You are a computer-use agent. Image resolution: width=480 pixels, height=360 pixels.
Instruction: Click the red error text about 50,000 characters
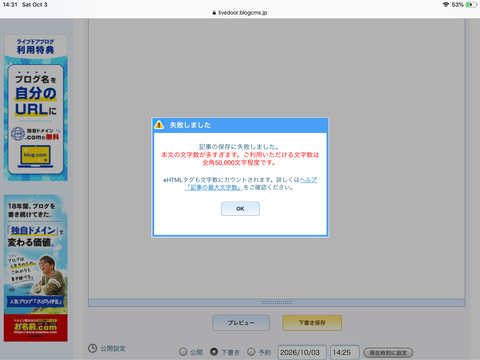coord(240,159)
